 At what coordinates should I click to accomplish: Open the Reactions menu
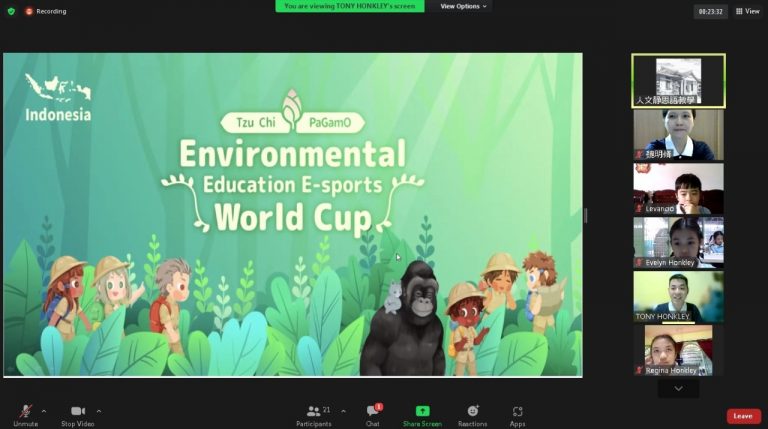pyautogui.click(x=472, y=415)
